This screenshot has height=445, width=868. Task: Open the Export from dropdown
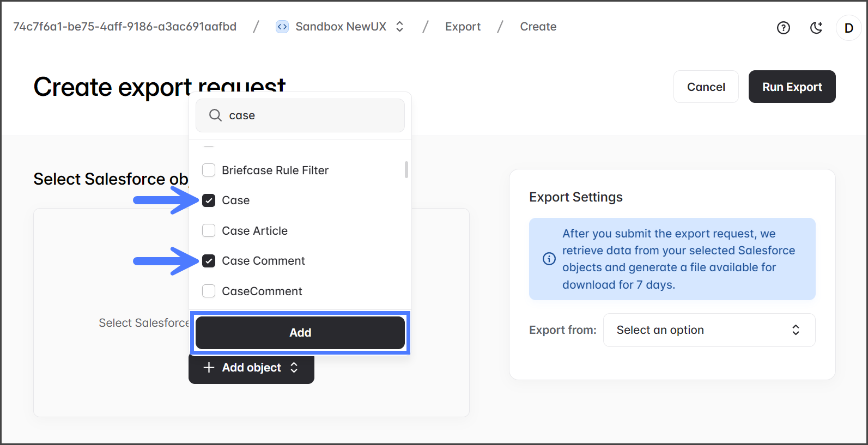point(708,330)
